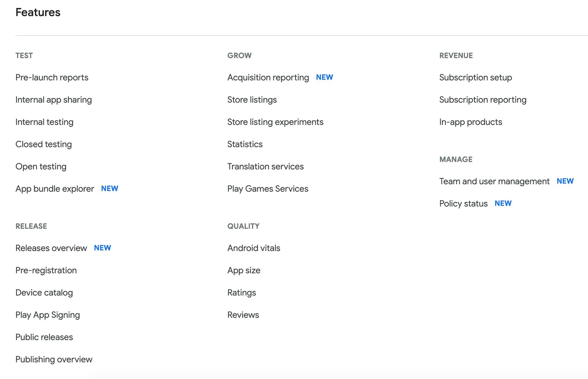Viewport: 588px width, 379px height.
Task: Click the Statistics link
Action: pos(245,144)
